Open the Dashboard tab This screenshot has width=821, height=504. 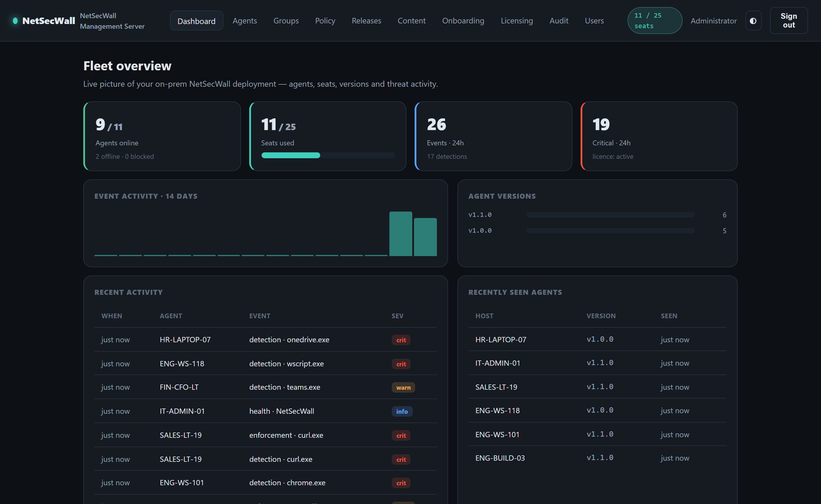click(196, 21)
